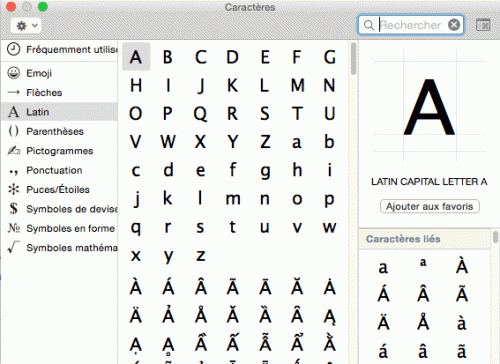
Task: Click the Caractères liés panel scrollbar
Action: (x=495, y=237)
